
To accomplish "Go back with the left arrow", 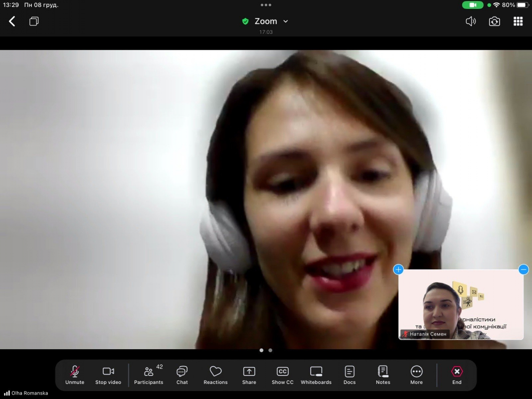I will 12,21.
